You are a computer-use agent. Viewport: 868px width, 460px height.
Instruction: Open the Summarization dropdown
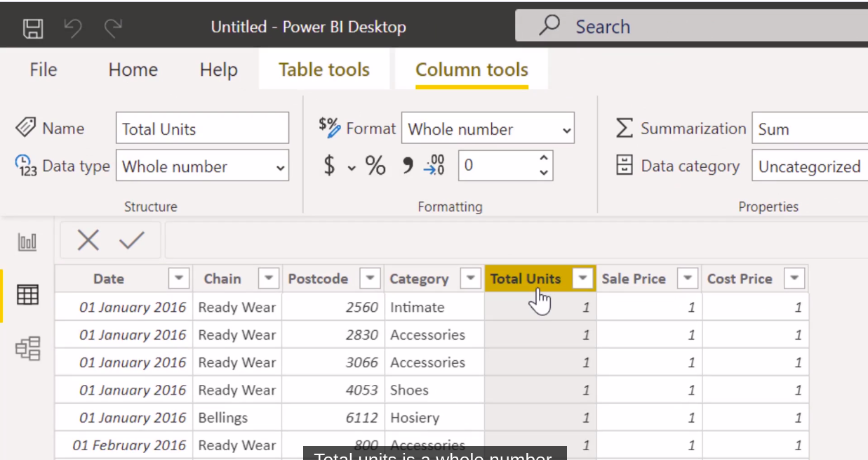(x=810, y=129)
